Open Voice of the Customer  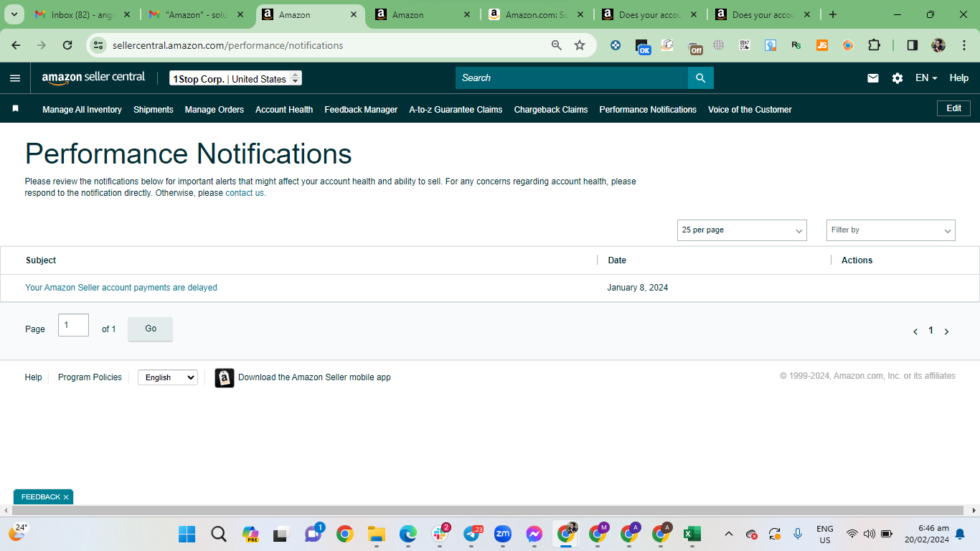[x=750, y=110]
